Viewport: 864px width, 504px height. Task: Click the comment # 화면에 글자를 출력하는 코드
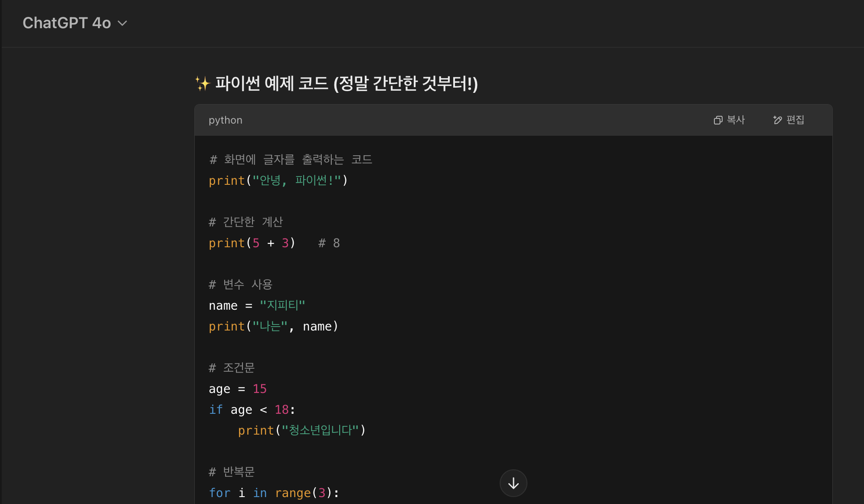pyautogui.click(x=291, y=160)
